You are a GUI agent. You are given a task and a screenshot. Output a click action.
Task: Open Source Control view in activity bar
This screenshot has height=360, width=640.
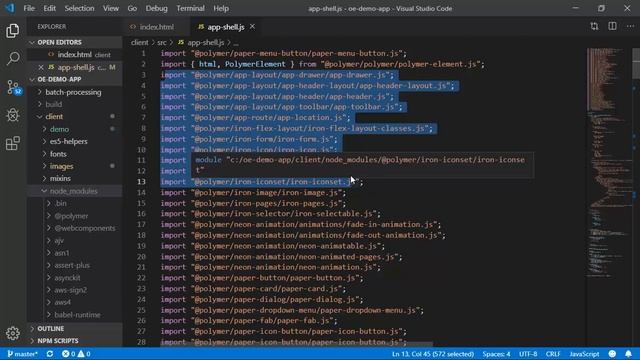click(13, 87)
